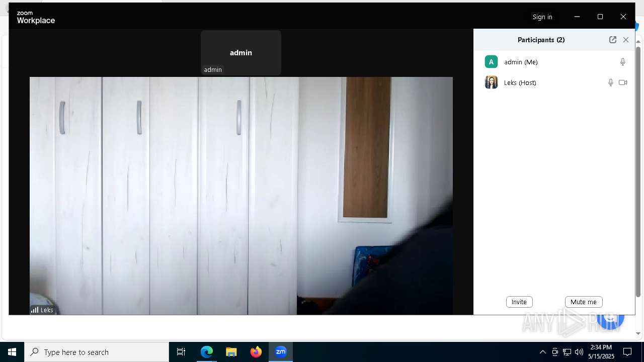Click the Mute me button
This screenshot has width=644, height=362.
pos(584,302)
